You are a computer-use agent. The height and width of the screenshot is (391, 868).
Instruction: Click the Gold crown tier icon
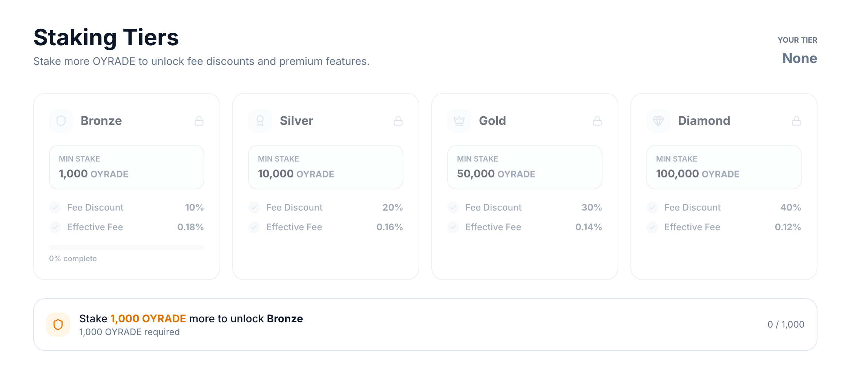coord(459,121)
